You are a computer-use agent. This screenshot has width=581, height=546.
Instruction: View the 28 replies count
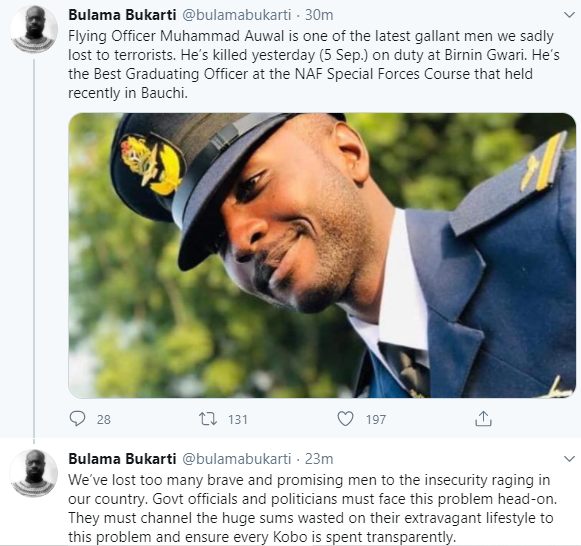104,419
